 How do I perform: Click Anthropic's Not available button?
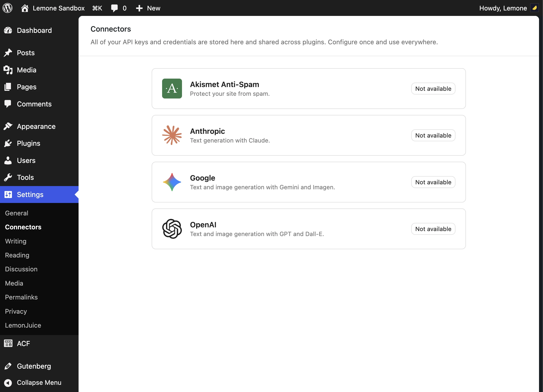433,135
